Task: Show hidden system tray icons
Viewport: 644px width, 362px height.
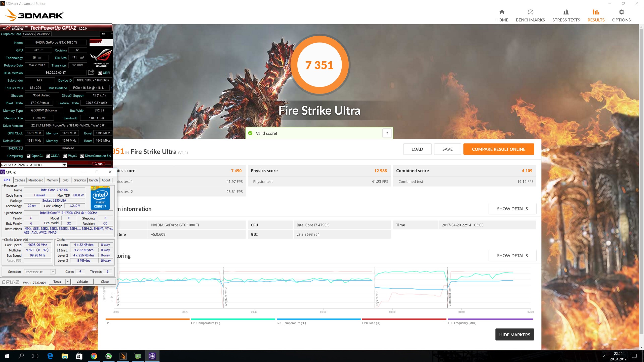Action: point(605,356)
